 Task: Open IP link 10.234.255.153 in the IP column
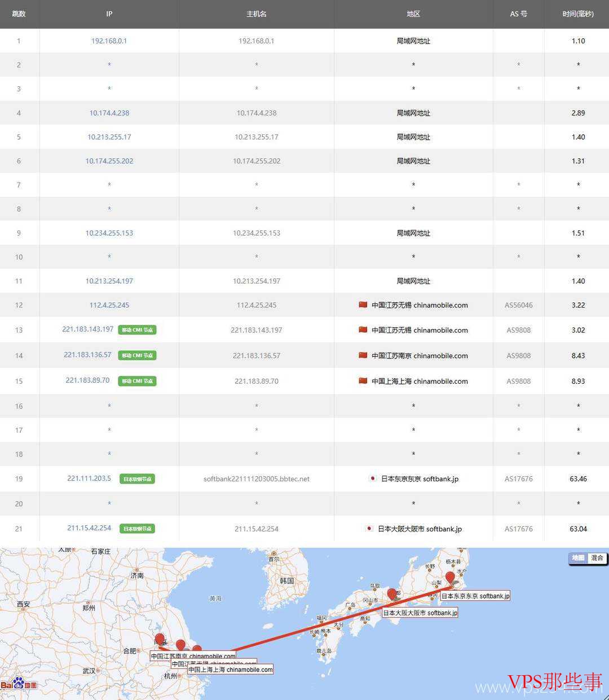coord(109,233)
